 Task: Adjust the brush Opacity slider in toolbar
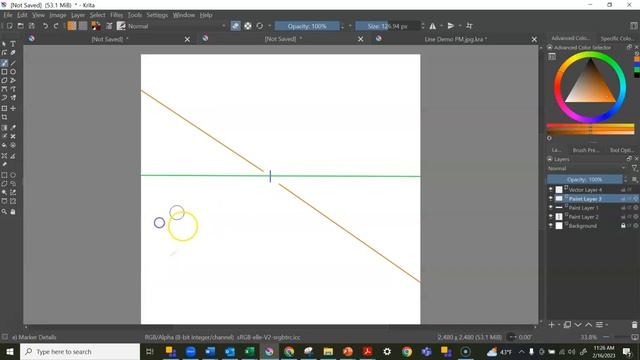click(307, 26)
